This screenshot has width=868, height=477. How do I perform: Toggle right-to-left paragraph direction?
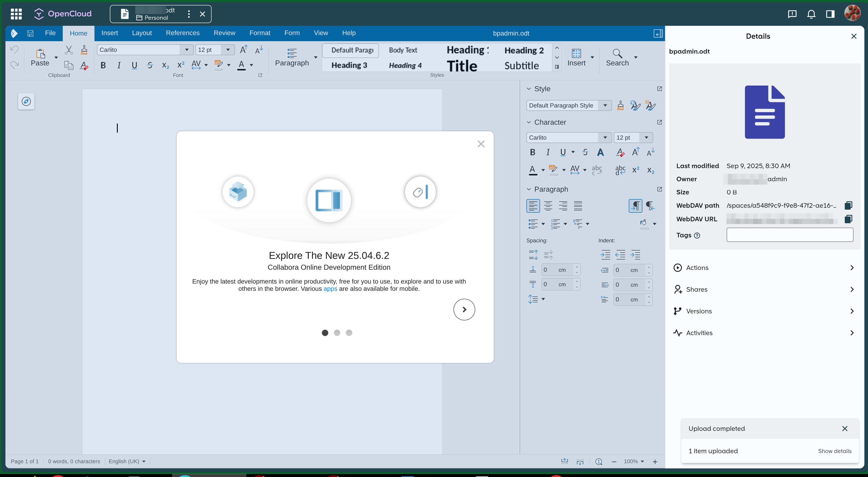coord(650,206)
